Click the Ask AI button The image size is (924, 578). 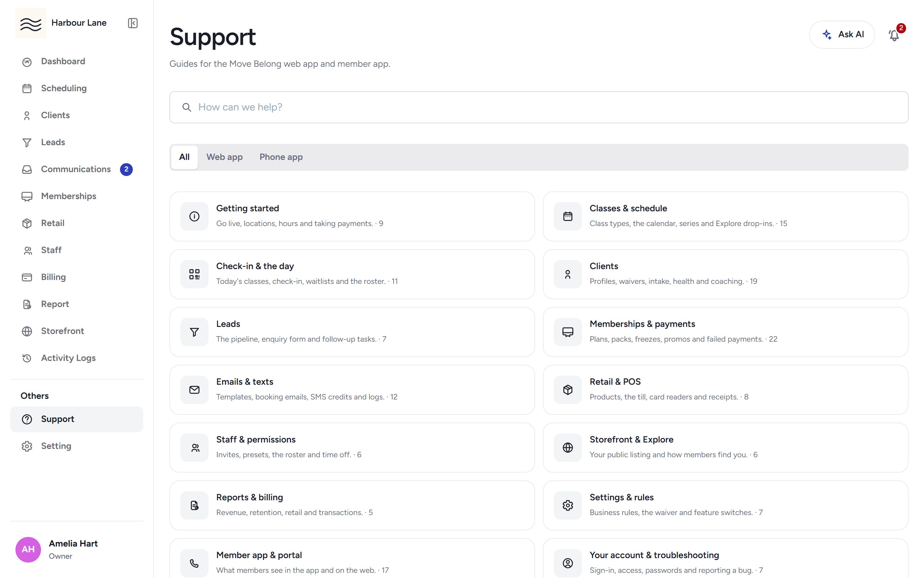click(x=842, y=34)
